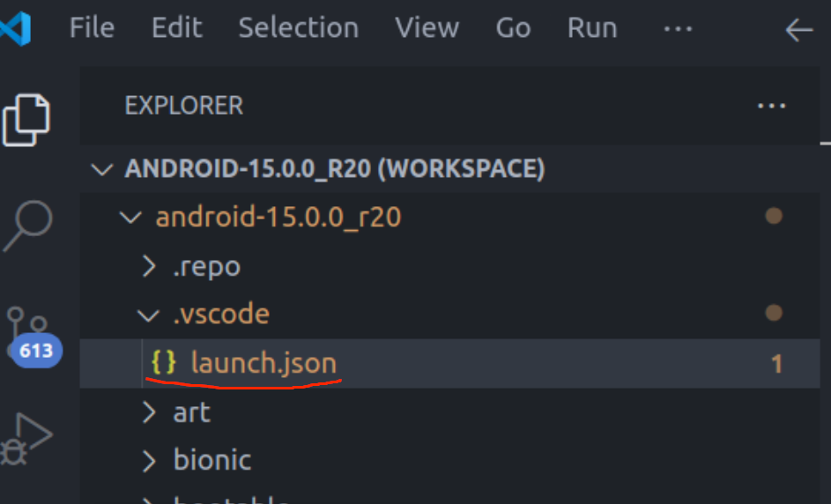831x504 pixels.
Task: Select the launch.json file
Action: point(263,363)
